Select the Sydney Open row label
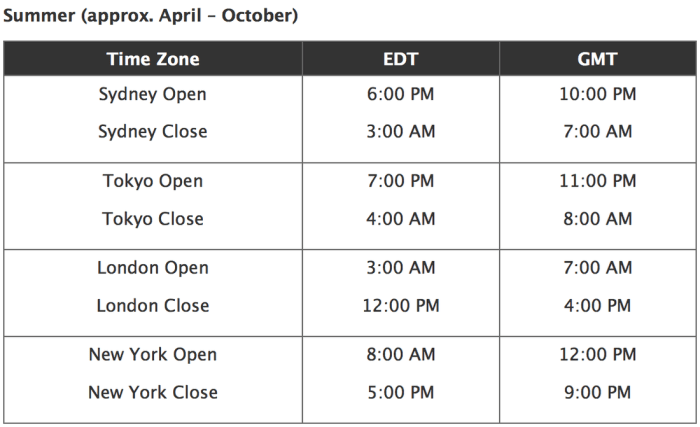700x427 pixels. 153,95
